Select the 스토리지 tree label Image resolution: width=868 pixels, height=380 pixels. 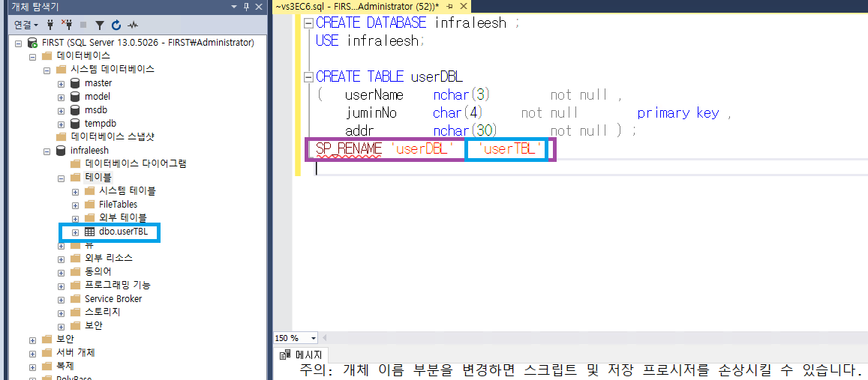click(x=103, y=312)
